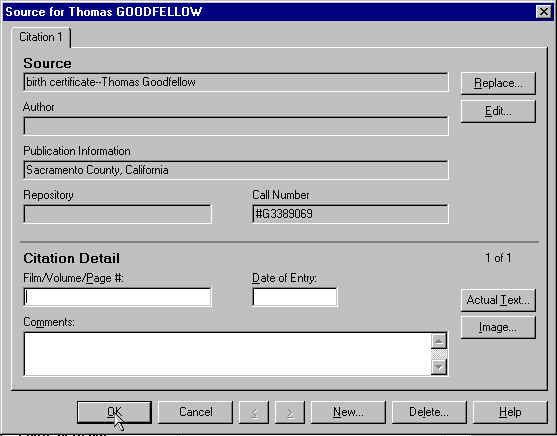Cancel the source dialog
The height and width of the screenshot is (436, 557).
click(x=195, y=412)
